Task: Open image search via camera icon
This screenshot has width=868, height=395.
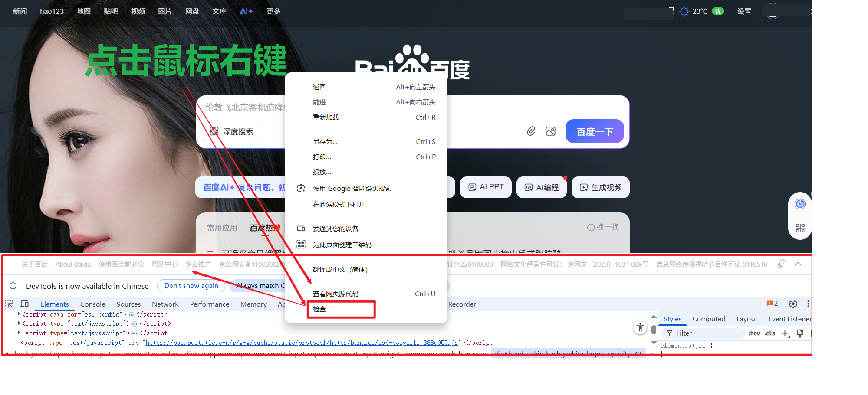Action: 550,131
